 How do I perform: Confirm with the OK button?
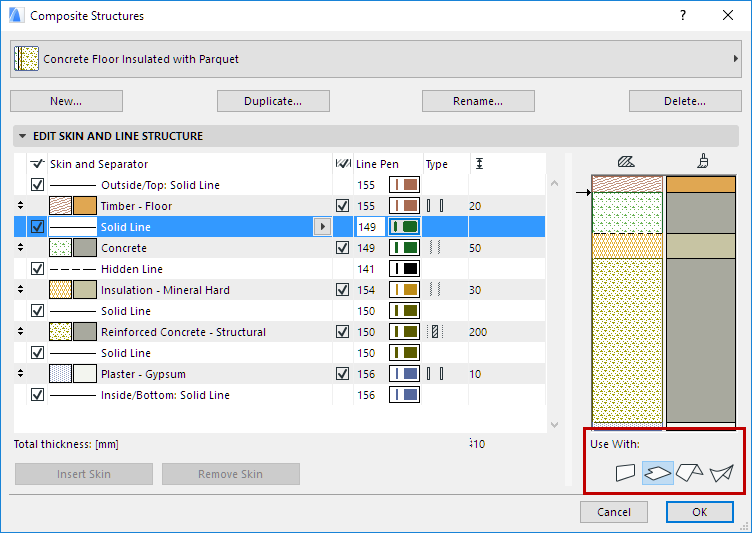click(700, 512)
